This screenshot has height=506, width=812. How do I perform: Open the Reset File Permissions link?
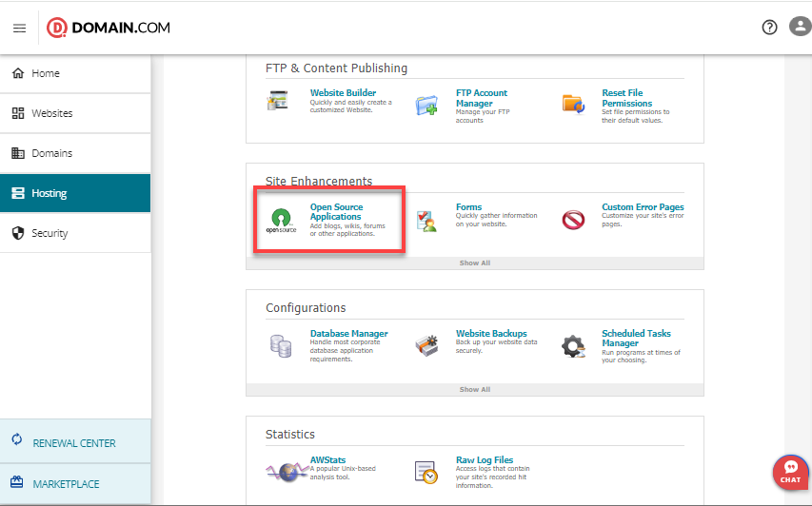pos(626,98)
